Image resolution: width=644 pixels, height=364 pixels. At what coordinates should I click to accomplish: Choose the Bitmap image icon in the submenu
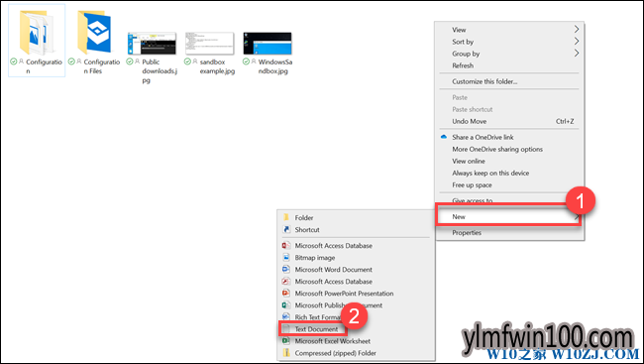click(286, 258)
